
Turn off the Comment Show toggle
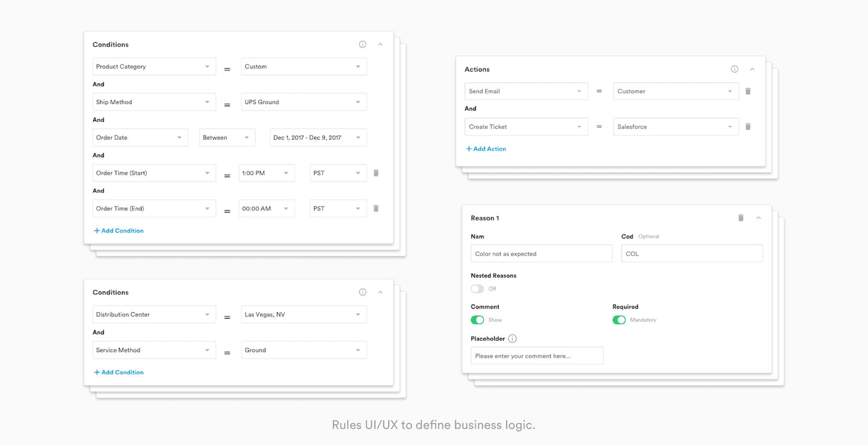click(x=477, y=320)
